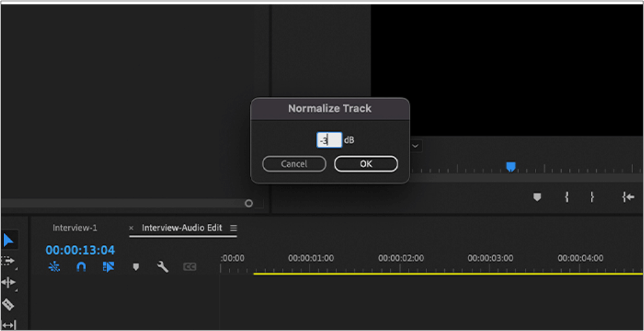
Task: Open the Interview-Audio Edit panel menu
Action: [233, 228]
